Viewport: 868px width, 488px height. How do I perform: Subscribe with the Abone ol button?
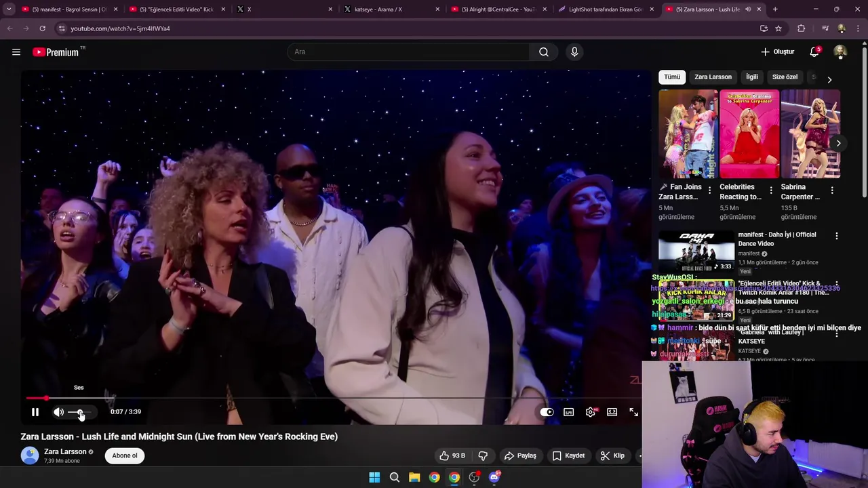pos(125,455)
